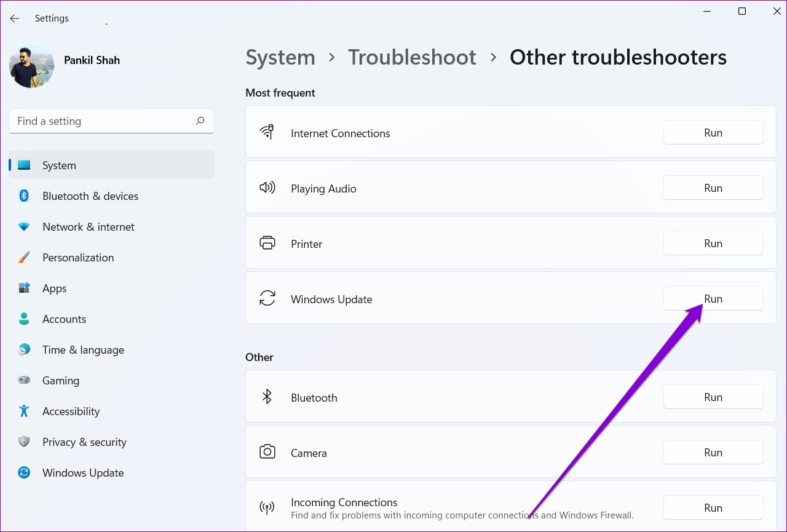Run the Bluetooth troubleshooter
Image resolution: width=787 pixels, height=532 pixels.
tap(713, 397)
